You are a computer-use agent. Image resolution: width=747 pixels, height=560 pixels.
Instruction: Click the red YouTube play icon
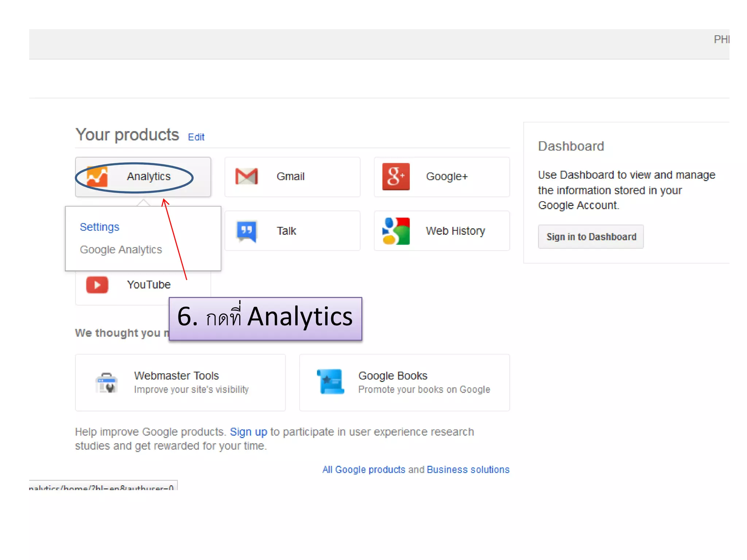(x=97, y=285)
